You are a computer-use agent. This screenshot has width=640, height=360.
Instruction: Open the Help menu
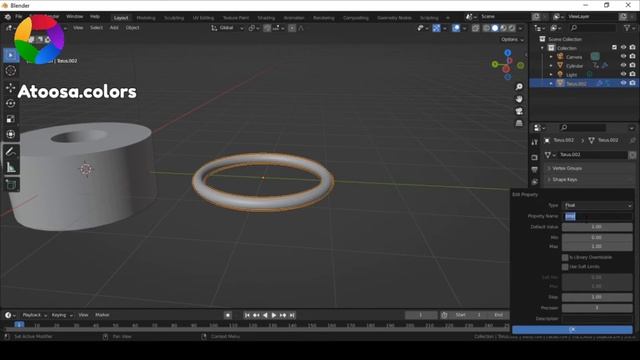tap(95, 17)
